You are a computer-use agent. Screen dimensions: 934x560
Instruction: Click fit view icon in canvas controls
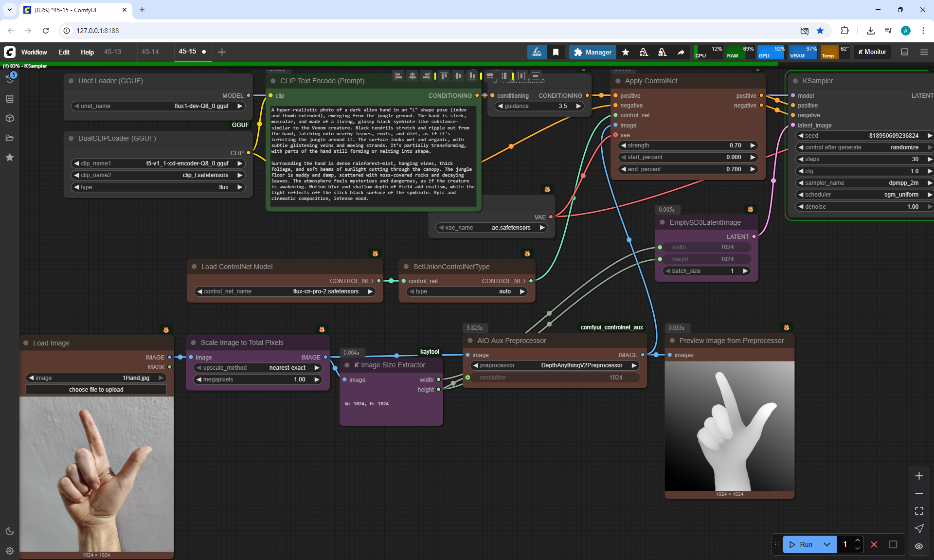click(918, 511)
